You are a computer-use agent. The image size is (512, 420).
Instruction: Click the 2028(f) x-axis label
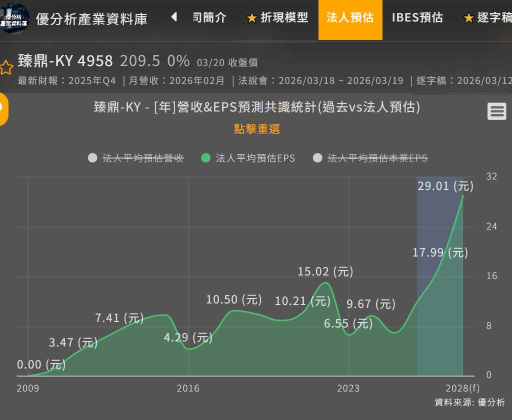462,388
